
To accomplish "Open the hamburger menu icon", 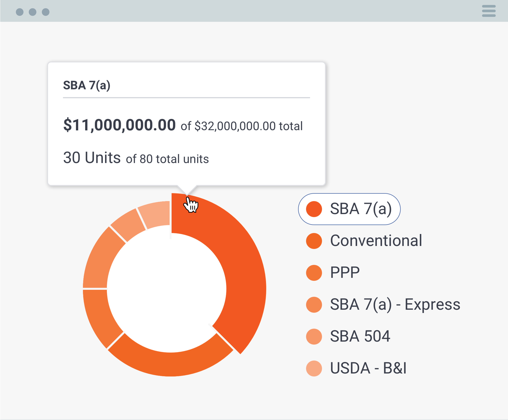I will (x=489, y=11).
